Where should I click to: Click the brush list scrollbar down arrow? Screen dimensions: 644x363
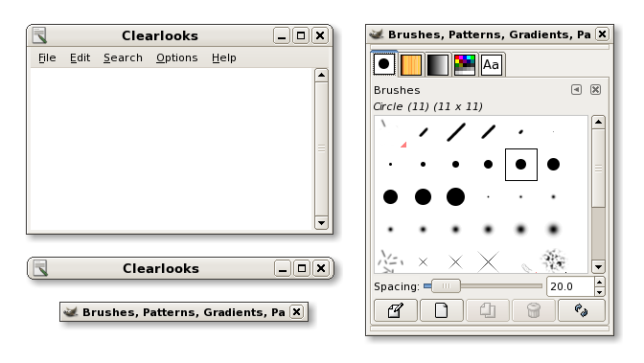pyautogui.click(x=598, y=267)
